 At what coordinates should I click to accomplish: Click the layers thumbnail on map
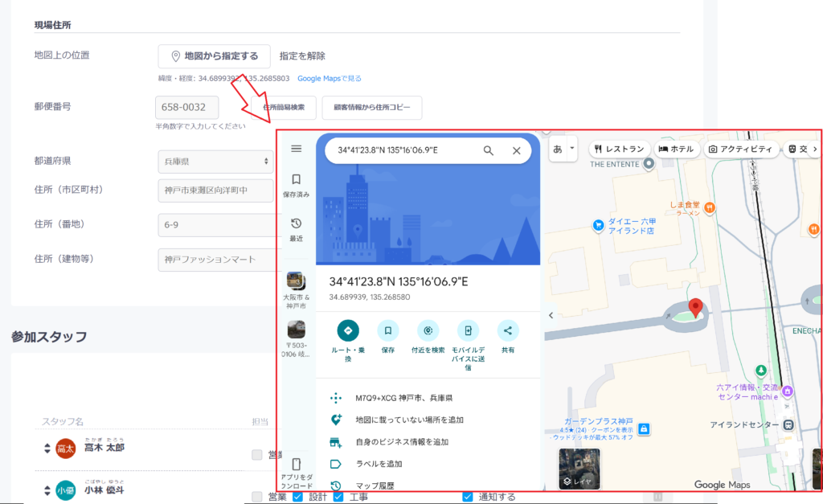coord(579,469)
